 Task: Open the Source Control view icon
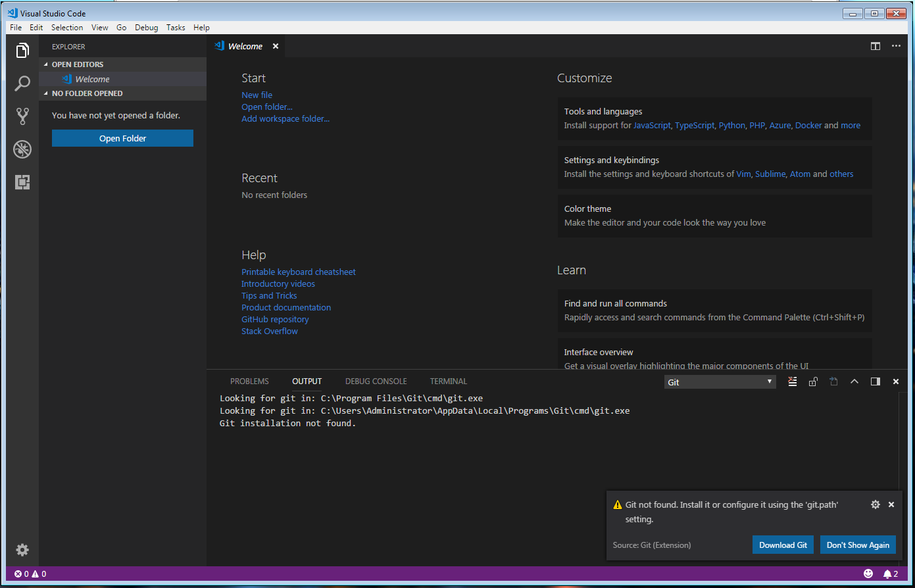(x=22, y=116)
